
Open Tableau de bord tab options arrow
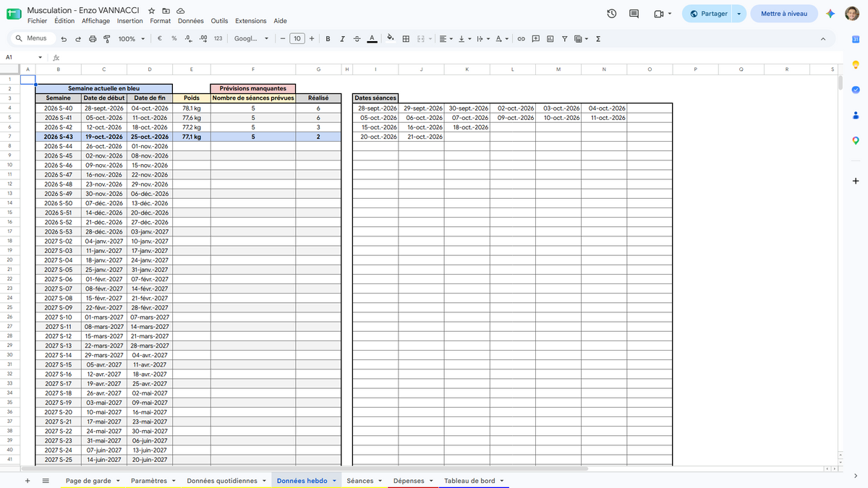tap(501, 481)
